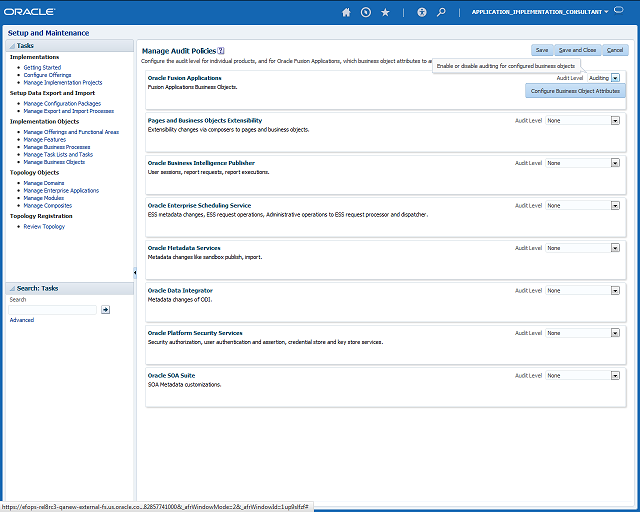The height and width of the screenshot is (512, 640).
Task: Collapse the Search: Tasks panel header
Action: tap(12, 288)
